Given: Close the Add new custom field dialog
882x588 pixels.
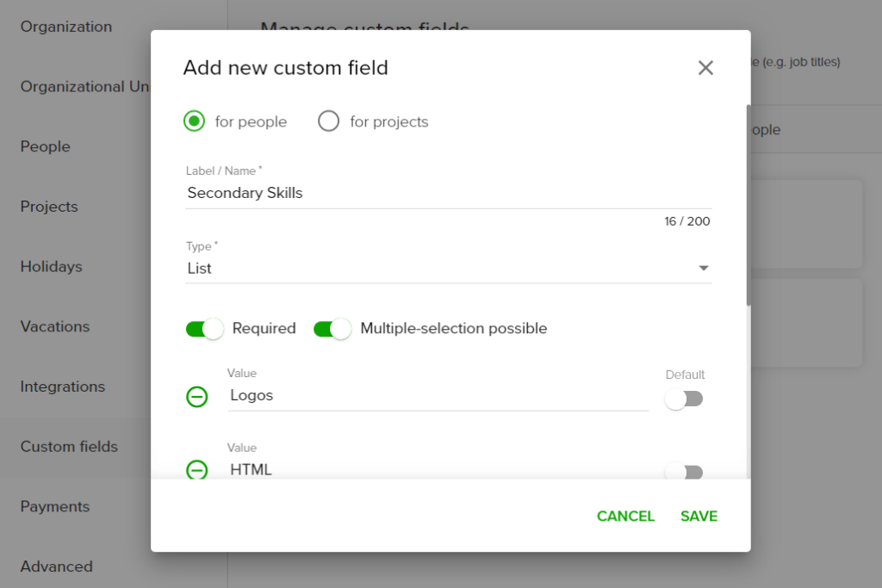Looking at the screenshot, I should 705,68.
